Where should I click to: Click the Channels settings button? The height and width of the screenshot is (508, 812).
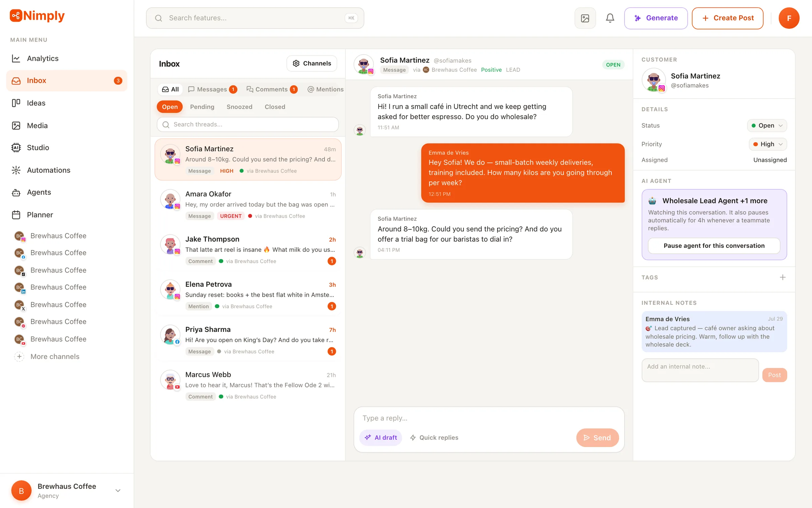(x=312, y=63)
